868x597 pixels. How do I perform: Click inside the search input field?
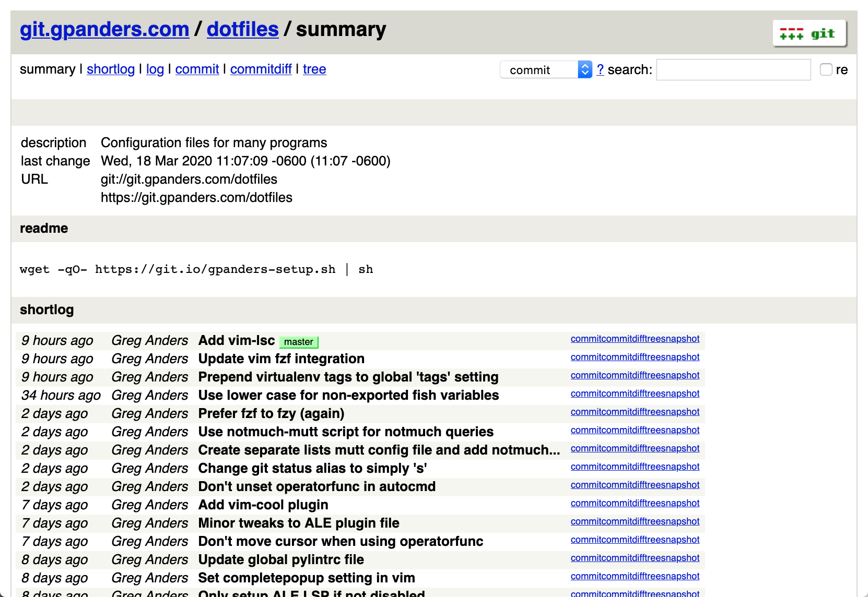pos(733,69)
